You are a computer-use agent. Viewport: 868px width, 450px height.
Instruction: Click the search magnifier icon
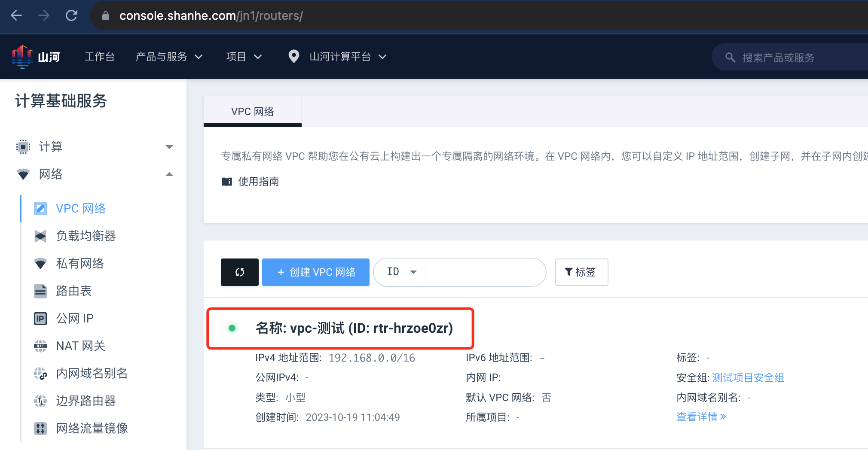click(x=730, y=58)
